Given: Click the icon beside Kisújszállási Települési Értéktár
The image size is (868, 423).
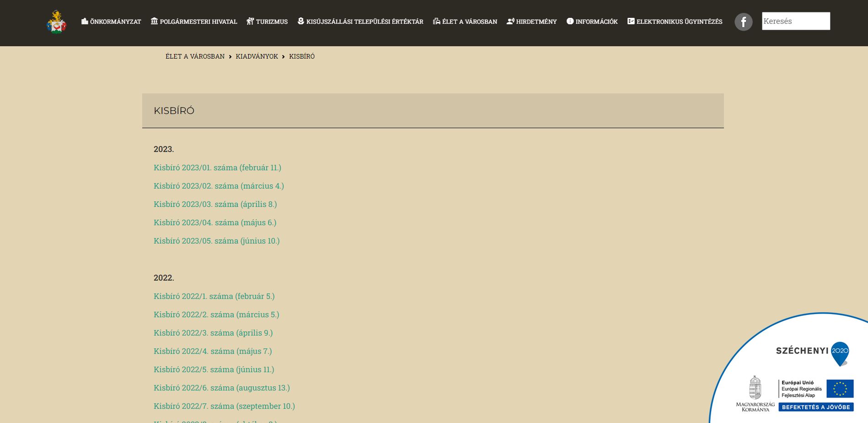Looking at the screenshot, I should [301, 21].
